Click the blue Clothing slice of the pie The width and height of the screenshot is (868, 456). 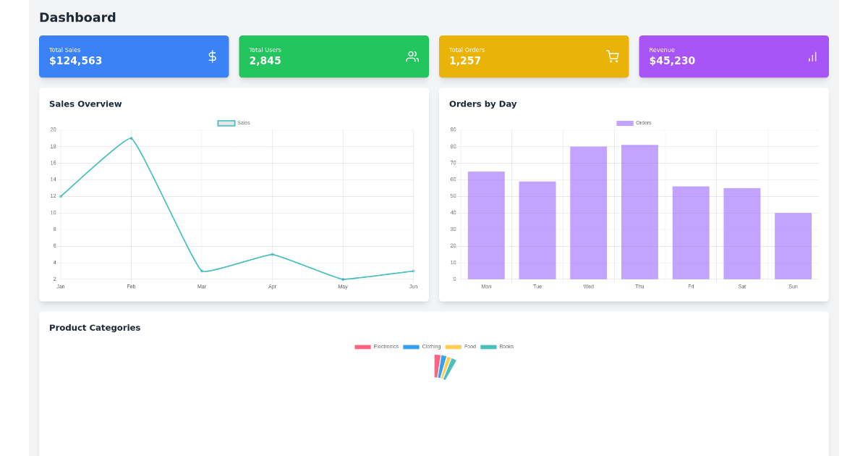pyautogui.click(x=443, y=367)
